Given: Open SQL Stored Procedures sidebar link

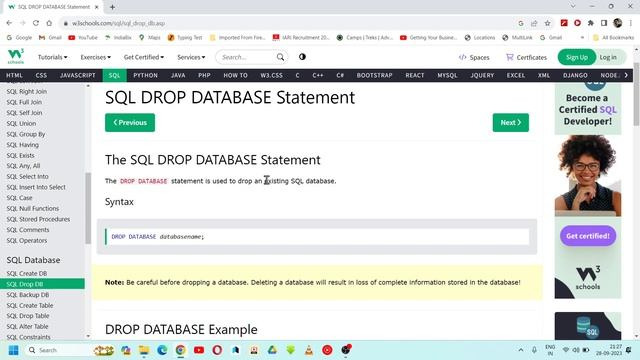Looking at the screenshot, I should 38,219.
